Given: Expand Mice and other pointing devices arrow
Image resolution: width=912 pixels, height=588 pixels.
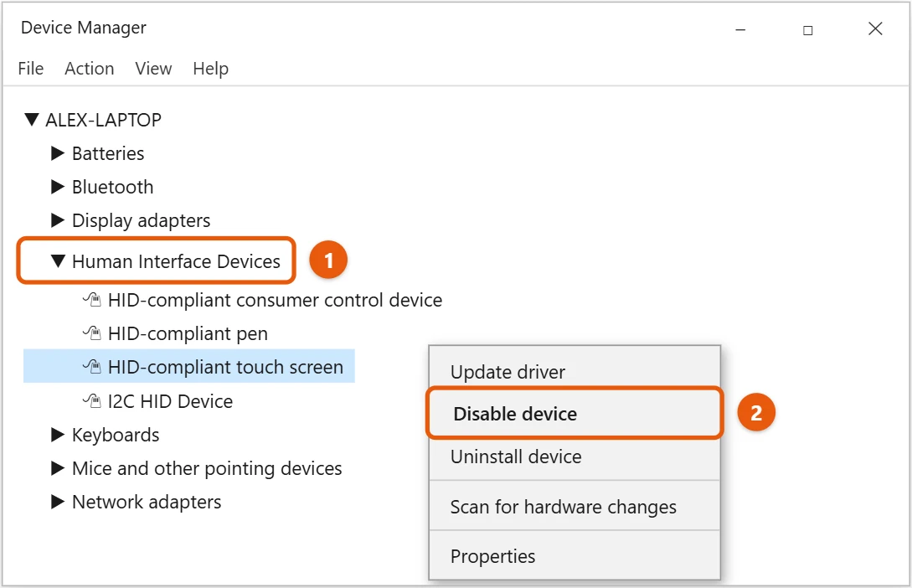Looking at the screenshot, I should point(57,468).
